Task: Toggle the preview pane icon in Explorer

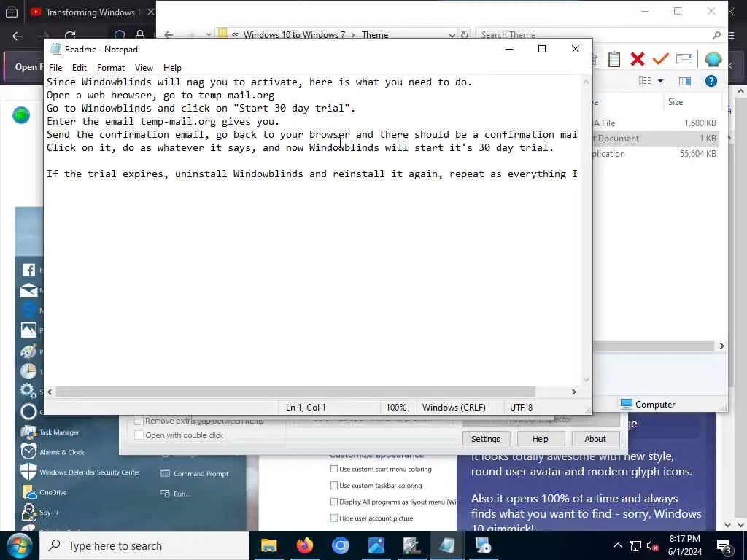Action: 684,81
